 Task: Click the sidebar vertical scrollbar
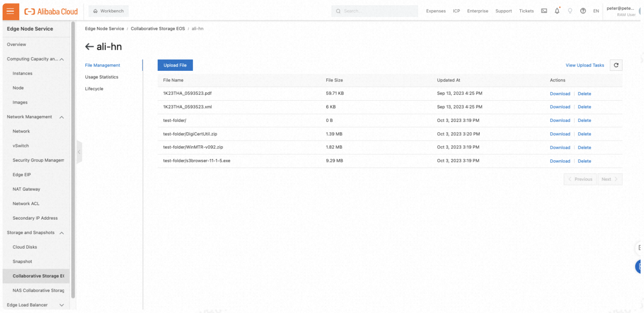point(73,159)
